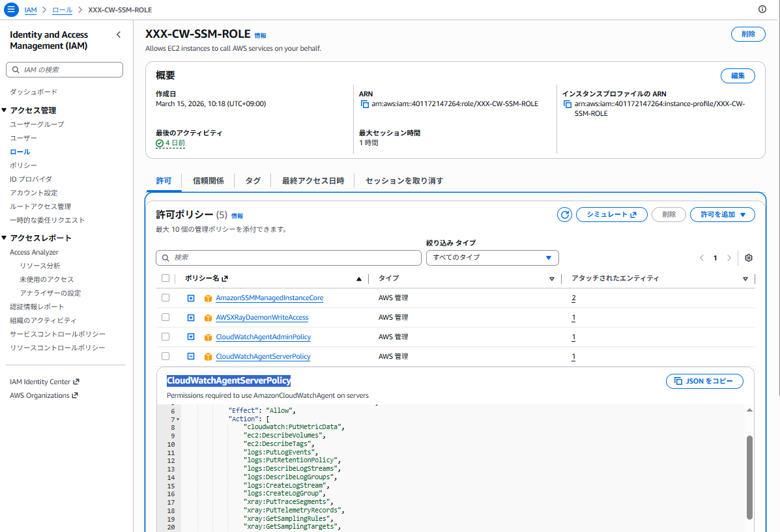Click the search magnifier in IAM search
The image size is (780, 532).
[16, 70]
